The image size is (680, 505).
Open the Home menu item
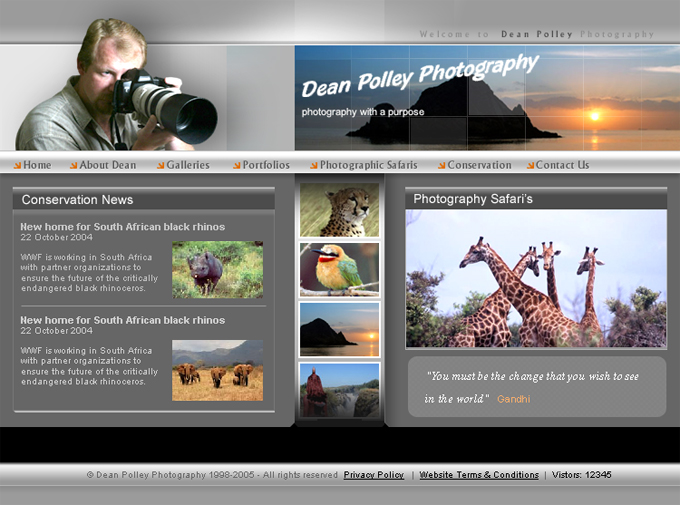37,165
